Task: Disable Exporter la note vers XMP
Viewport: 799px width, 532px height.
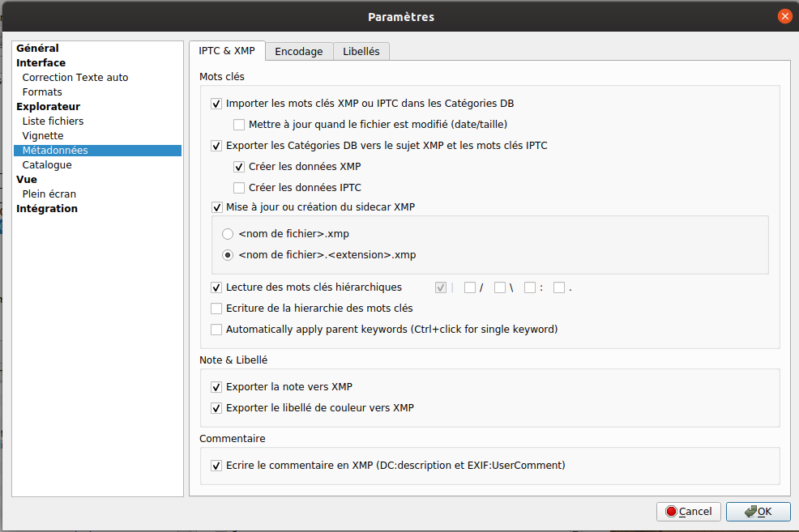Action: pyautogui.click(x=216, y=387)
